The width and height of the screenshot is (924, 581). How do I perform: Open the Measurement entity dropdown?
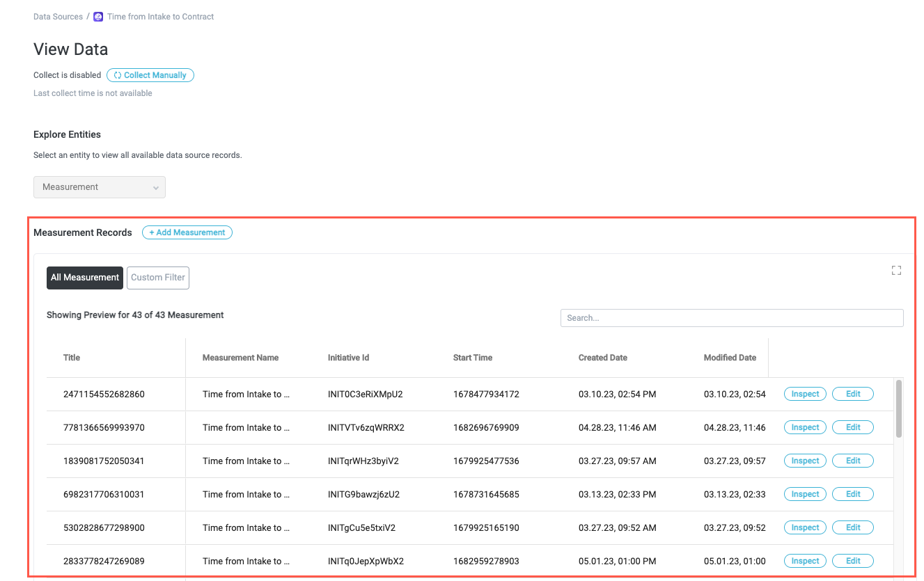pos(100,187)
